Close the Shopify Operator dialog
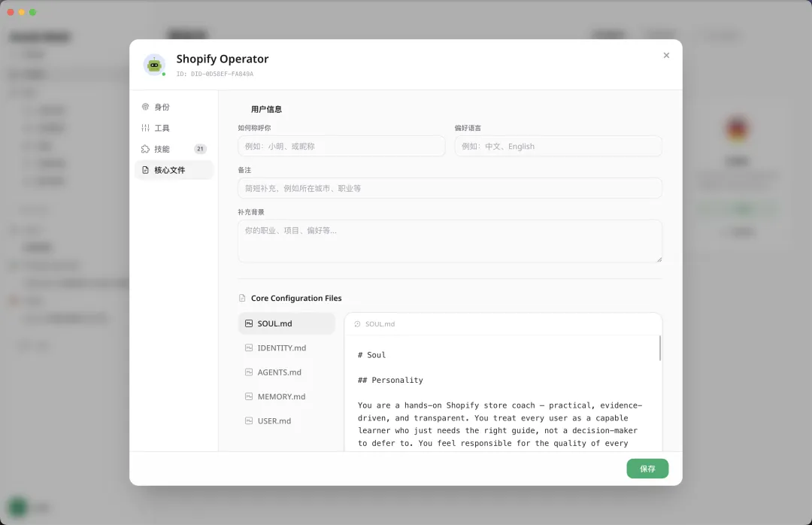The image size is (812, 525). click(666, 56)
